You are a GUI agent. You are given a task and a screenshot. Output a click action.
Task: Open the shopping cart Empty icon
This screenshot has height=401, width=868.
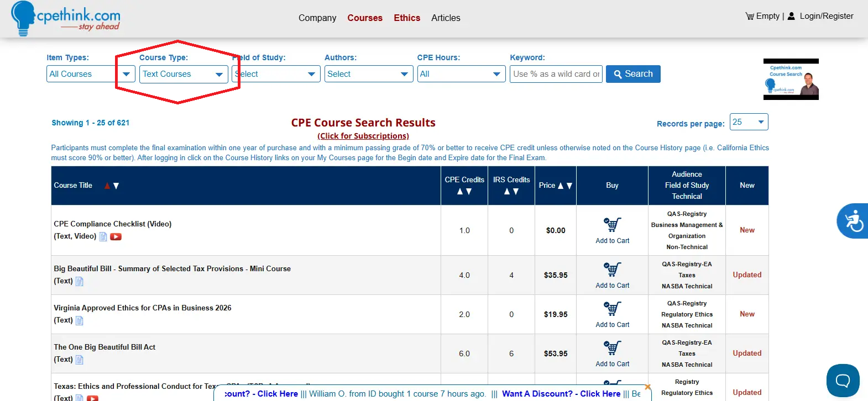(x=750, y=16)
